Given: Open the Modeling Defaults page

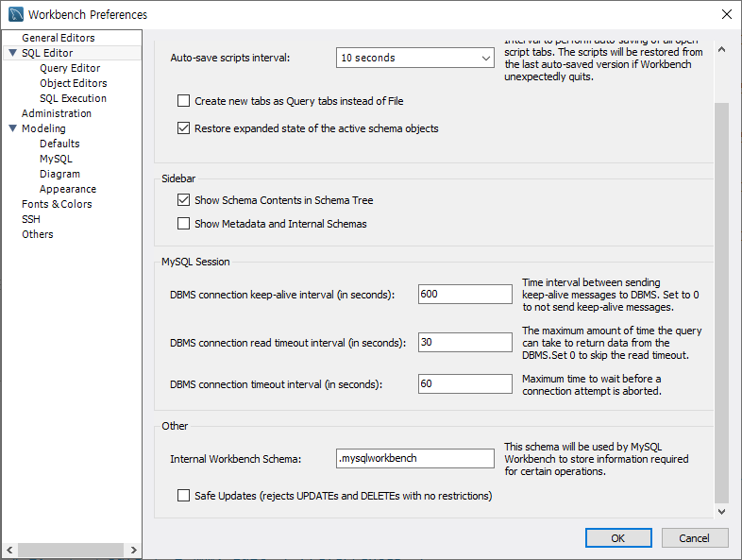Looking at the screenshot, I should click(59, 144).
